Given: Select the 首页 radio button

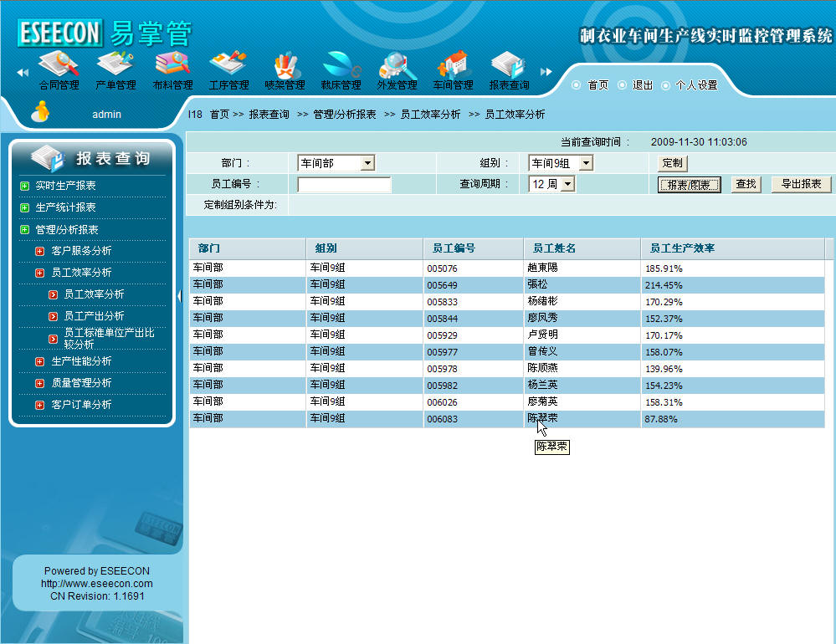Looking at the screenshot, I should point(576,85).
